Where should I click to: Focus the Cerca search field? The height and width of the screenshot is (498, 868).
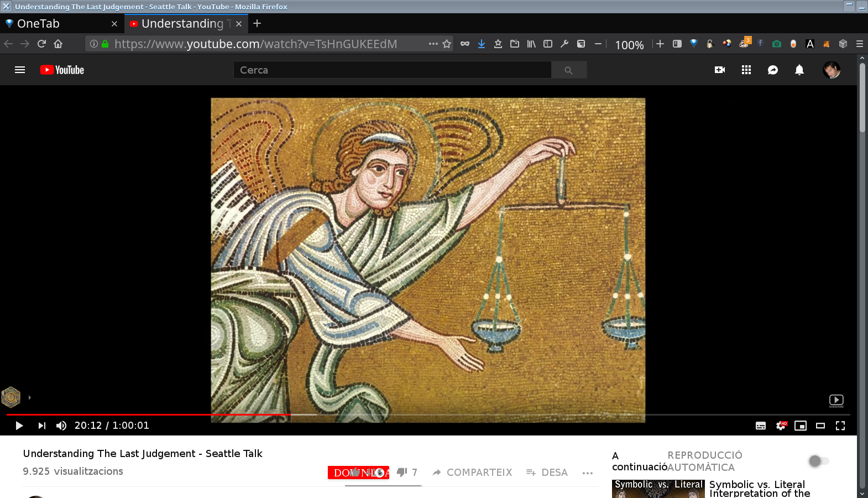[393, 70]
